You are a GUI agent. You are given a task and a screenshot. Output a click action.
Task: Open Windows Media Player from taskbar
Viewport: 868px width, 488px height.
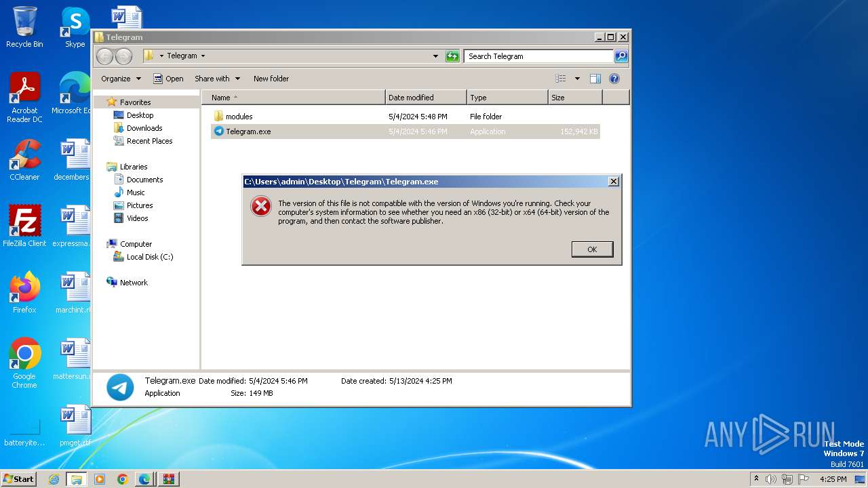tap(100, 479)
